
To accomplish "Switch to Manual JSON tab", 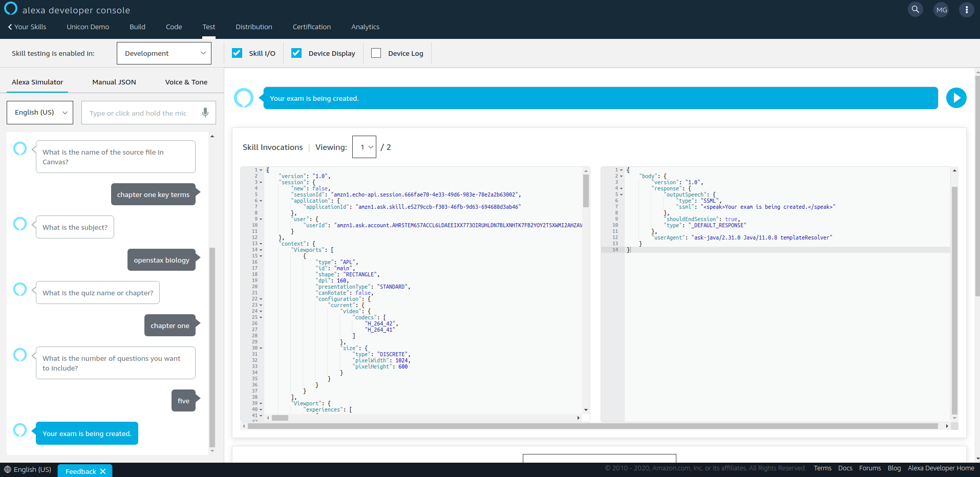I will tap(114, 82).
